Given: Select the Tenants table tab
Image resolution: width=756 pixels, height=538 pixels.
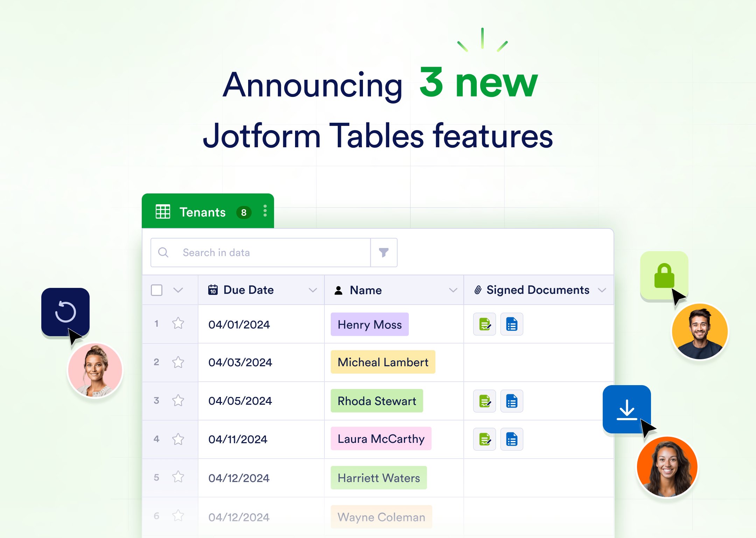Looking at the screenshot, I should (x=202, y=212).
